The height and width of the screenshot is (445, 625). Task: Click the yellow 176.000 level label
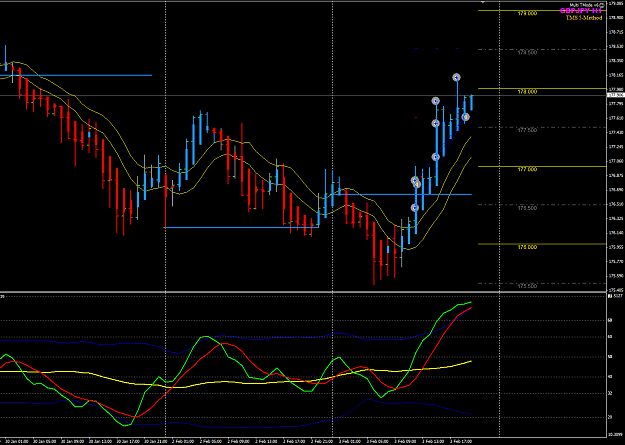coord(527,247)
